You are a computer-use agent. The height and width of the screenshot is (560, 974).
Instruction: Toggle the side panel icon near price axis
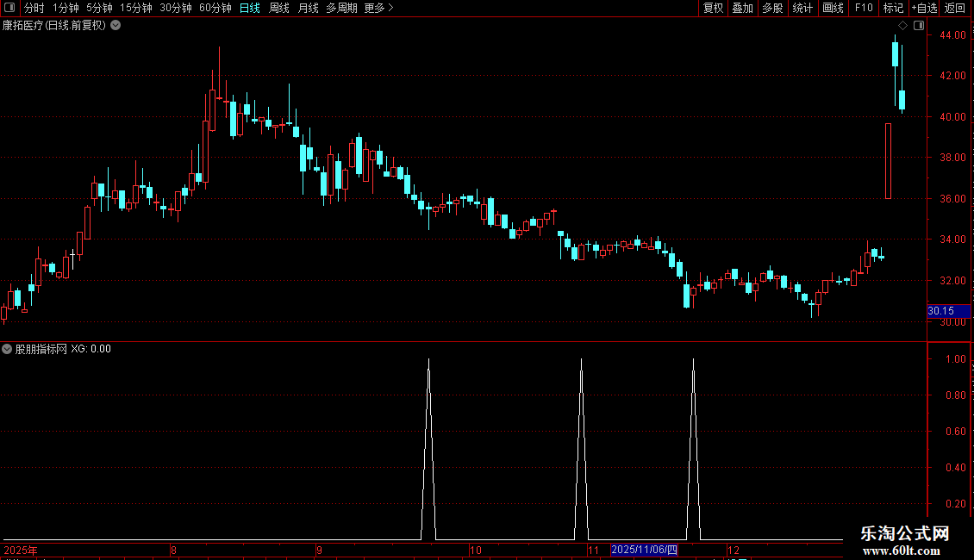pos(919,26)
